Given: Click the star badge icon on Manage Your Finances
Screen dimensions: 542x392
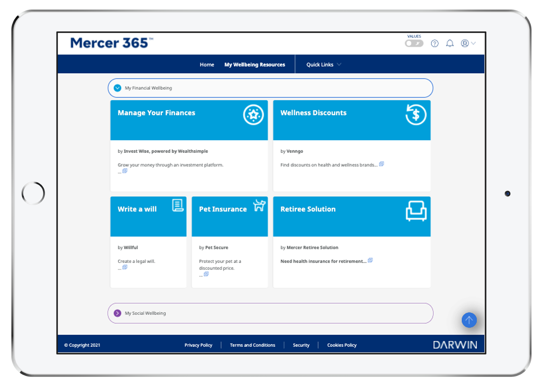Looking at the screenshot, I should click(253, 115).
